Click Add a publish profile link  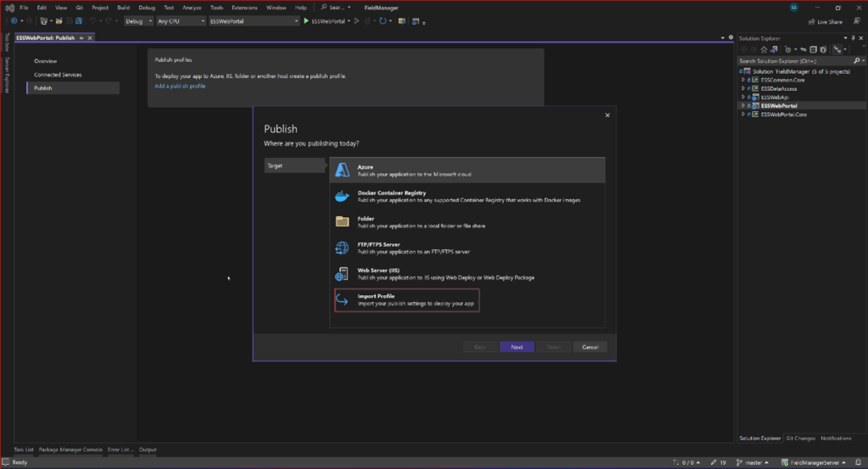coord(180,86)
